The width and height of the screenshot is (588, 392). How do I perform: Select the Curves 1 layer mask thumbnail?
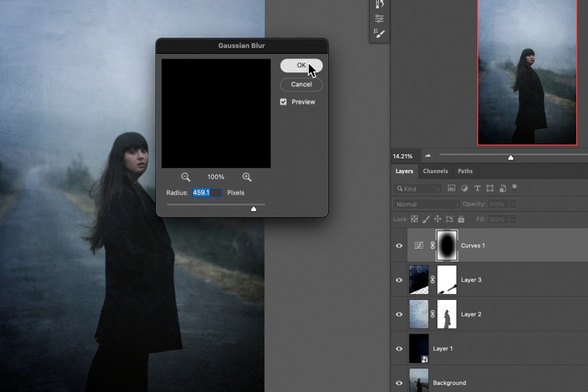[447, 245]
